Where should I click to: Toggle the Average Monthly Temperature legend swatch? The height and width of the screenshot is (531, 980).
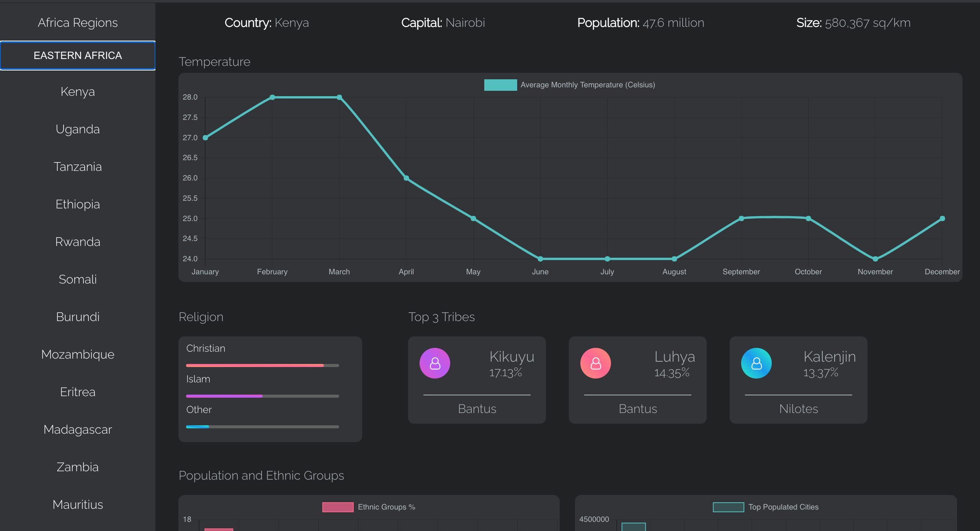pos(500,85)
